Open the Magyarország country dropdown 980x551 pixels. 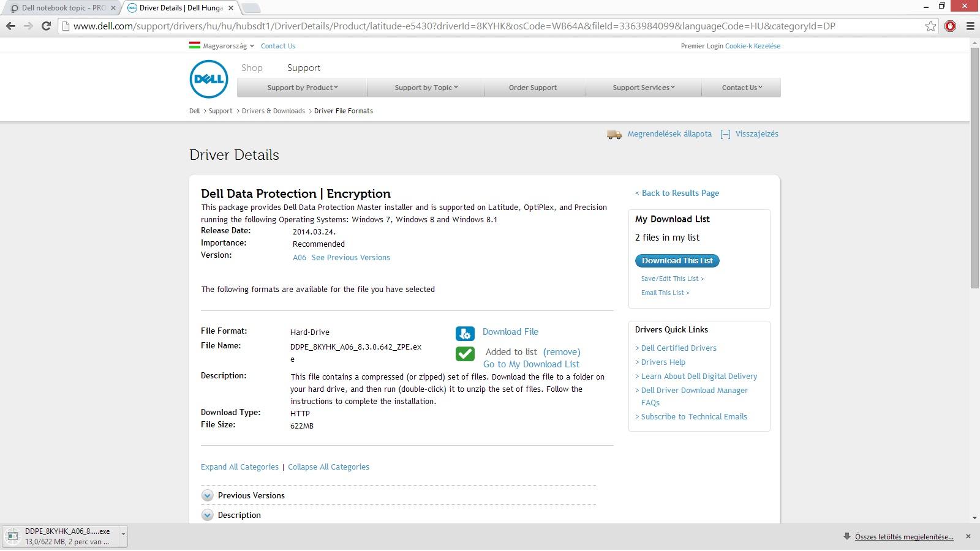pyautogui.click(x=228, y=46)
